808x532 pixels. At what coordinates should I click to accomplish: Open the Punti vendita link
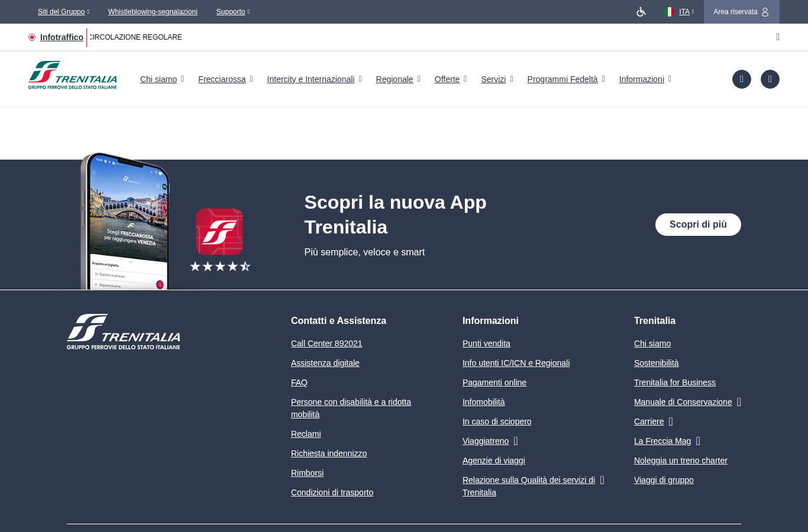coord(486,343)
